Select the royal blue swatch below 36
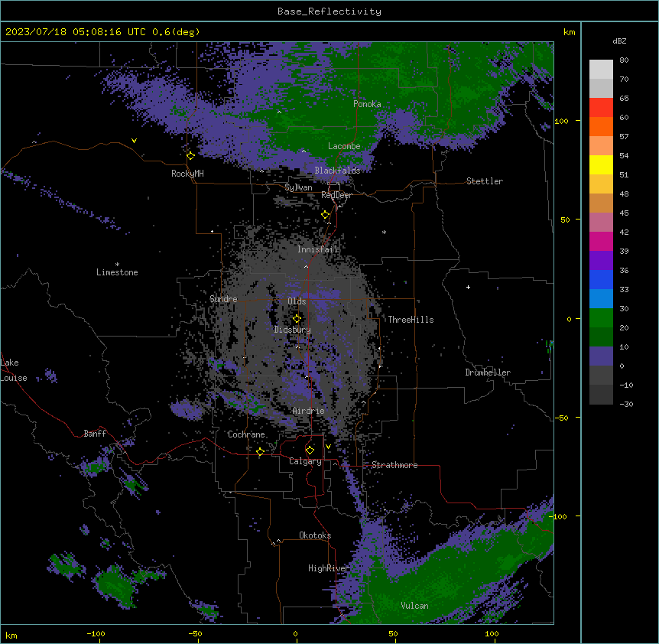659x644 pixels. [x=601, y=279]
